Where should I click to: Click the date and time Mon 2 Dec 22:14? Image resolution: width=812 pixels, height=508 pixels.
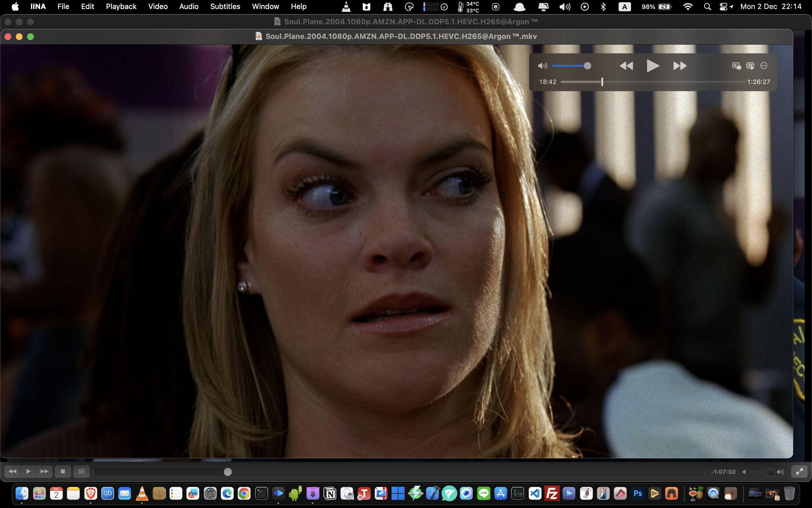(771, 6)
